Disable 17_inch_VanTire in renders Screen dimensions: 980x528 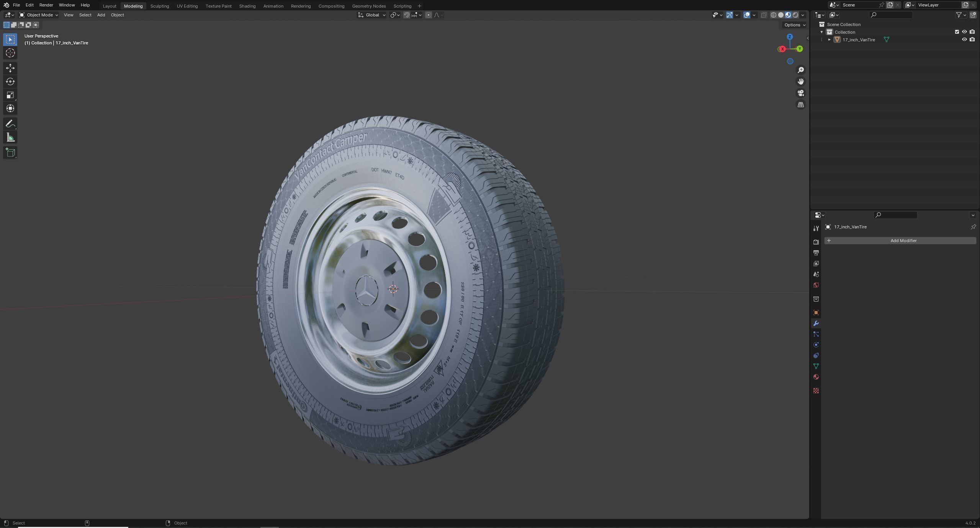coord(972,39)
